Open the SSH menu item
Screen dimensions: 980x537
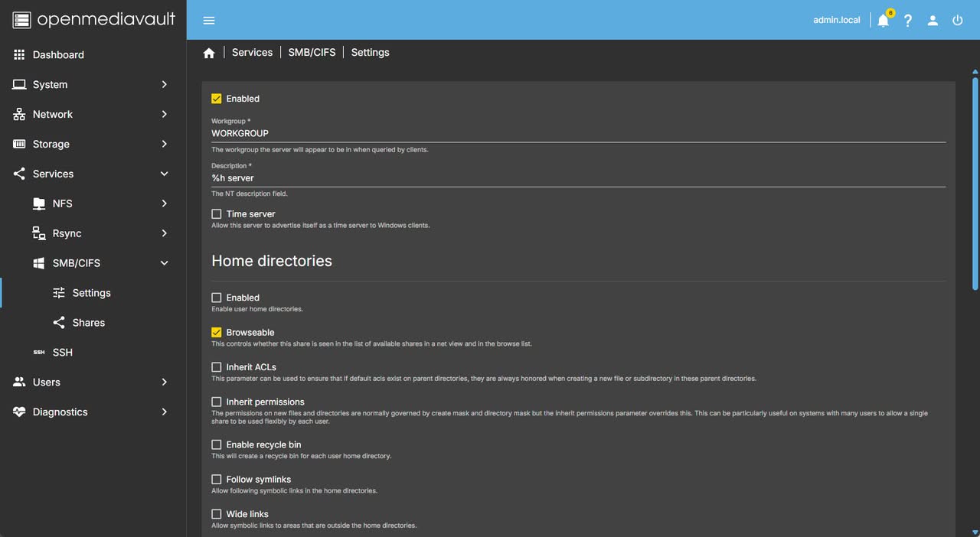click(x=93, y=353)
